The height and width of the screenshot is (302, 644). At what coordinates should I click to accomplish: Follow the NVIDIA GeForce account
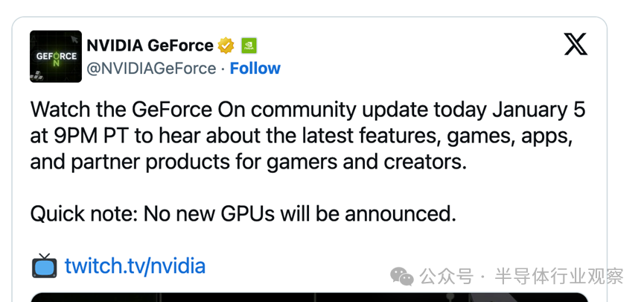255,69
